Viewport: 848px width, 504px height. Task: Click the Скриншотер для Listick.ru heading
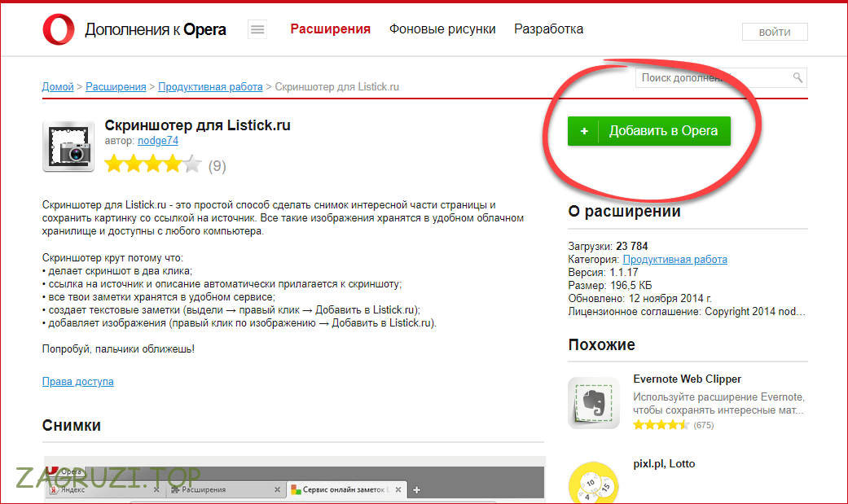coord(197,125)
